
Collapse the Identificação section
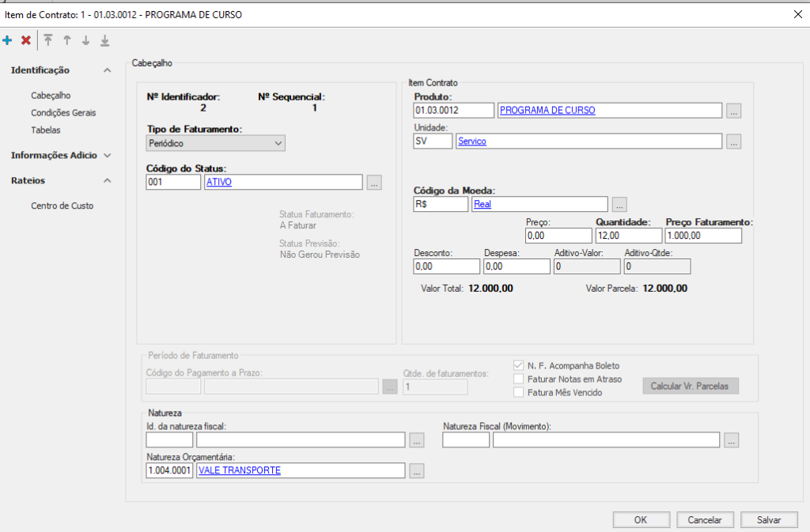(108, 70)
